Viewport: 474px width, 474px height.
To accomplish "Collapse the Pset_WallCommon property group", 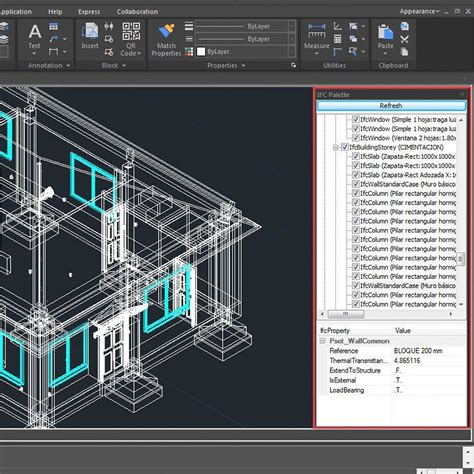I will pyautogui.click(x=322, y=341).
